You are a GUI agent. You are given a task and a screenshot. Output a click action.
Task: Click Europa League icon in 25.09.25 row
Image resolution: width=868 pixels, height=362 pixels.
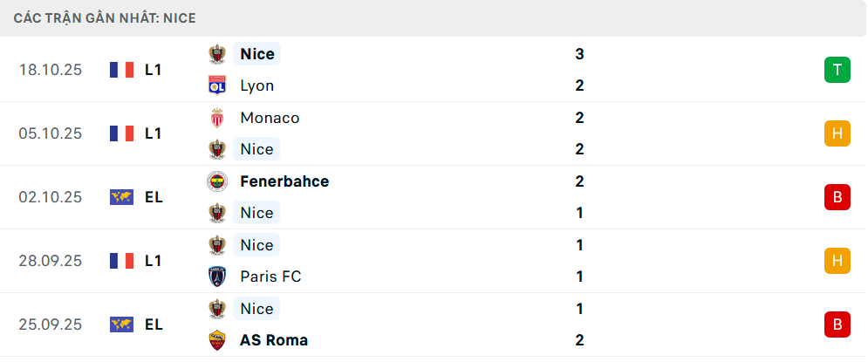tap(121, 324)
